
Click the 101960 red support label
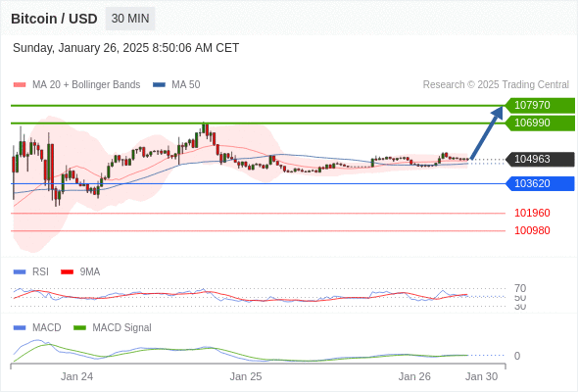click(532, 213)
